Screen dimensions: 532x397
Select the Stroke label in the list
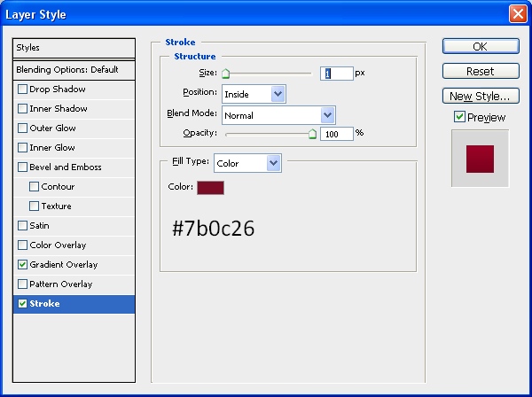(45, 303)
